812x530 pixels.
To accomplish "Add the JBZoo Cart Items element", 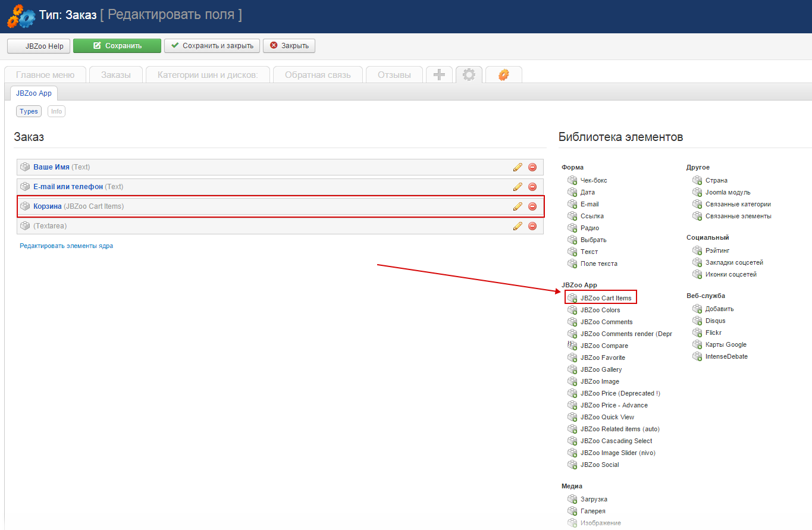I will tap(606, 298).
